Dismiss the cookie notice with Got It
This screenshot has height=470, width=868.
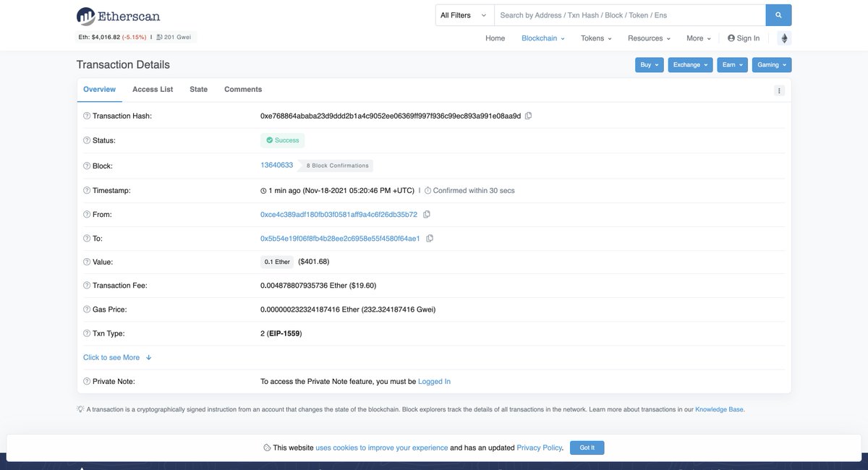coord(587,445)
